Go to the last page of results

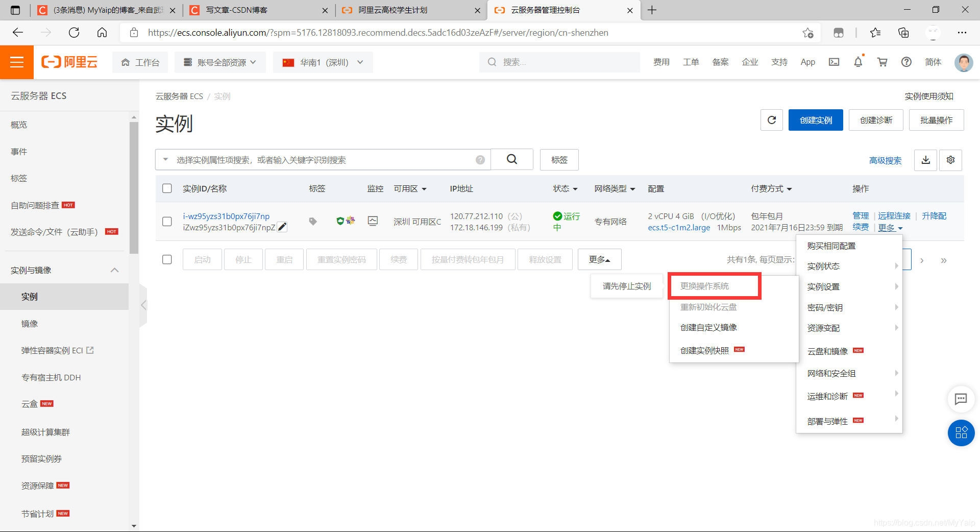pyautogui.click(x=944, y=260)
